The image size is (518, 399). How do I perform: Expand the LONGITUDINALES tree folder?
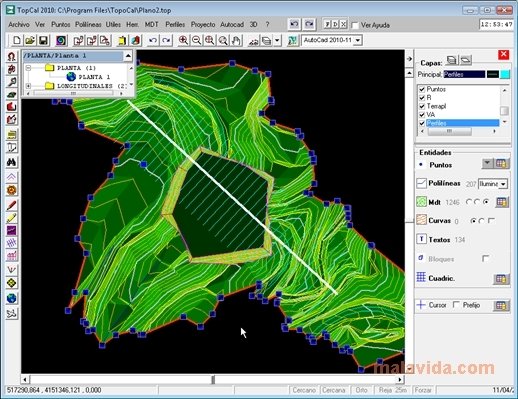coord(28,86)
